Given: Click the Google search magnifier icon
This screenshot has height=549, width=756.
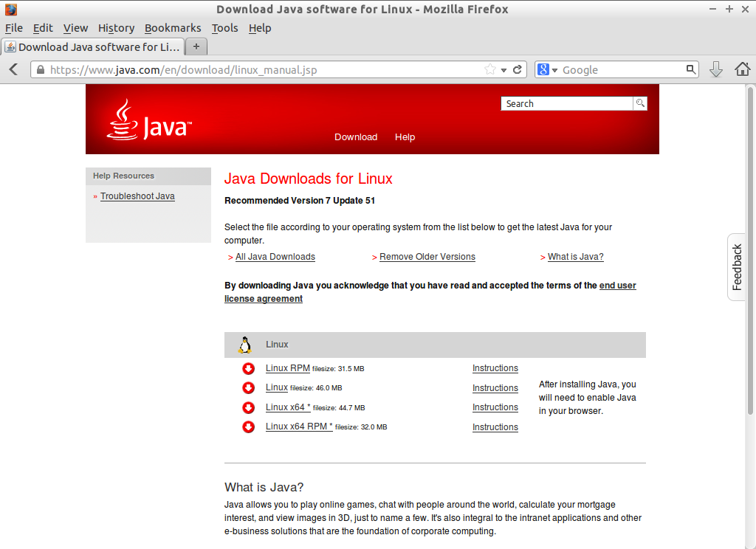Looking at the screenshot, I should coord(691,69).
